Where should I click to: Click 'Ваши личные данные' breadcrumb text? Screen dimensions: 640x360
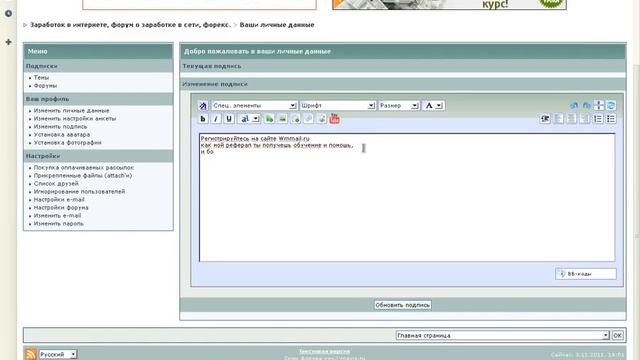pyautogui.click(x=277, y=25)
